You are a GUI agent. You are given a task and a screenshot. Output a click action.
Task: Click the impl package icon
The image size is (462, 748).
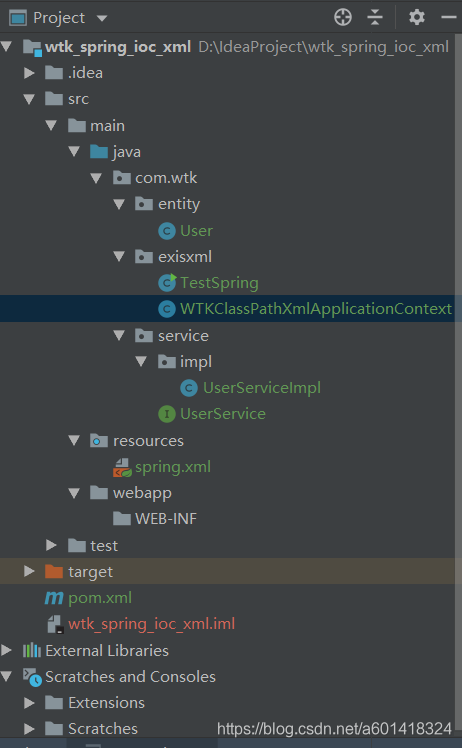pos(166,362)
